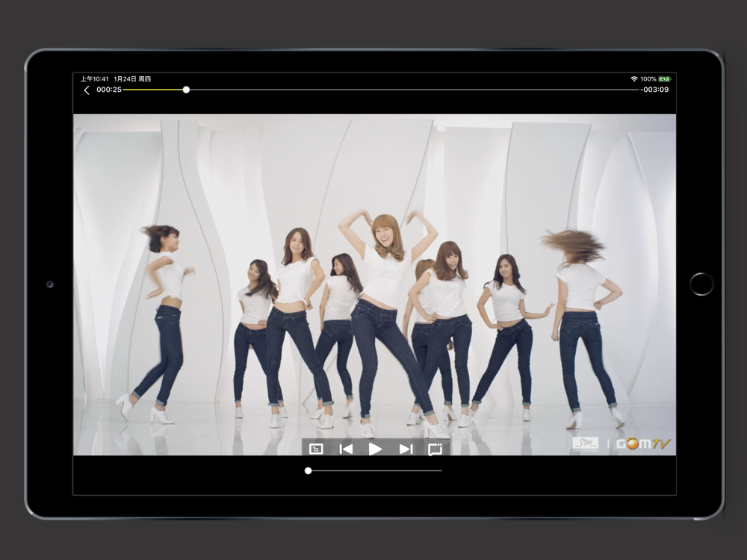This screenshot has height=560, width=747.
Task: Click the clock showing 上午10:41
Action: click(94, 78)
